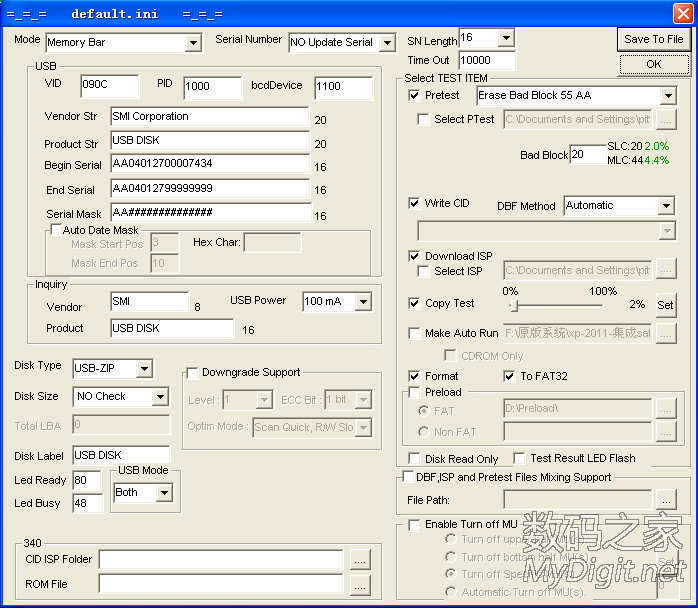Edit the Led Ready value field

tap(87, 480)
